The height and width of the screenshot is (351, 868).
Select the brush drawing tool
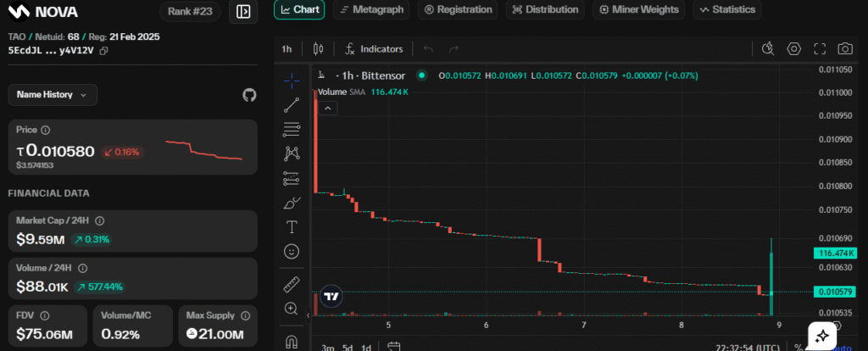(x=292, y=203)
